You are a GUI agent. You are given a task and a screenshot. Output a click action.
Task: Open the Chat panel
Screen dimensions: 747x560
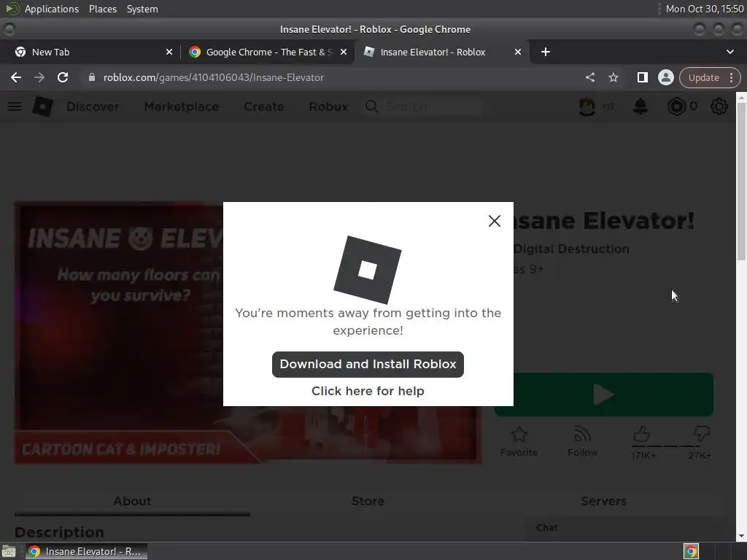click(x=624, y=528)
